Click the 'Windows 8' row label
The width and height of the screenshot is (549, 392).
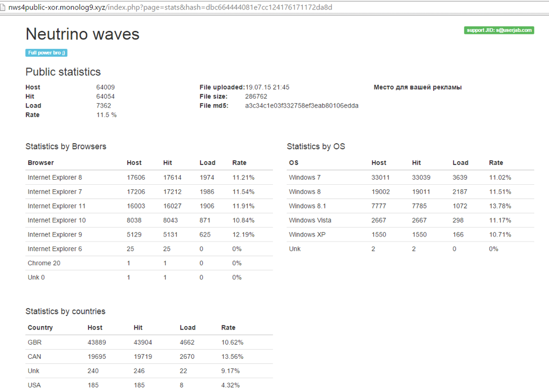[305, 191]
